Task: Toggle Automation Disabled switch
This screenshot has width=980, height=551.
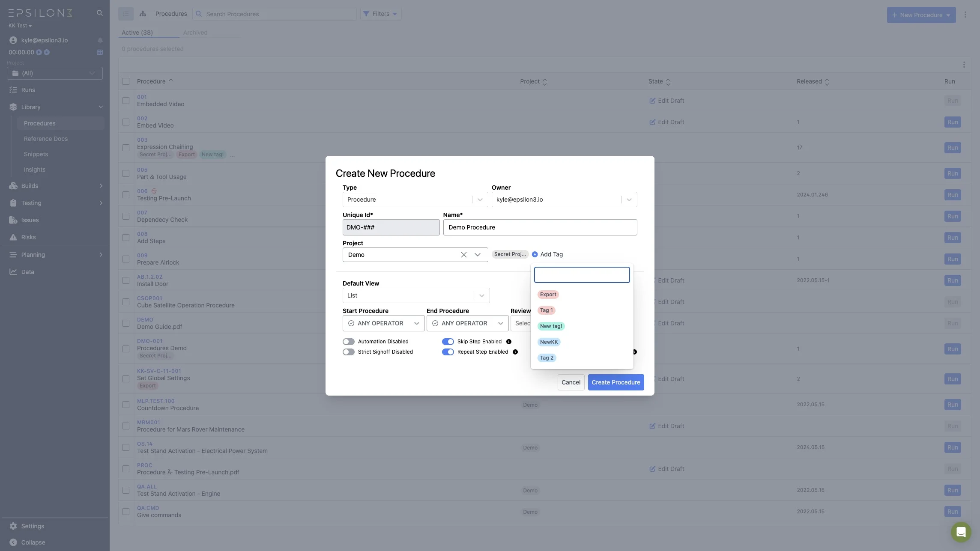Action: 349,342
